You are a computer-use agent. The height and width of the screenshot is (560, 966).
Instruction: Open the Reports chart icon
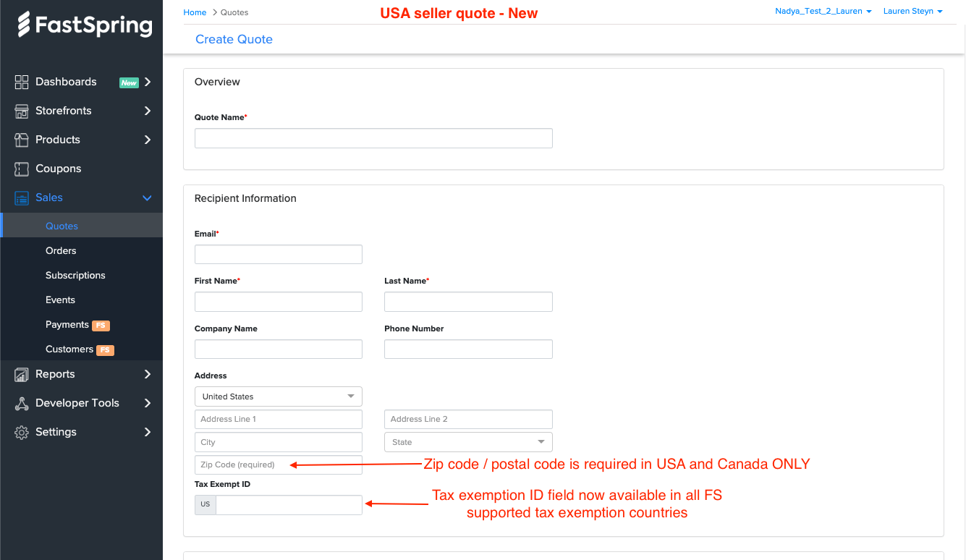(x=20, y=374)
